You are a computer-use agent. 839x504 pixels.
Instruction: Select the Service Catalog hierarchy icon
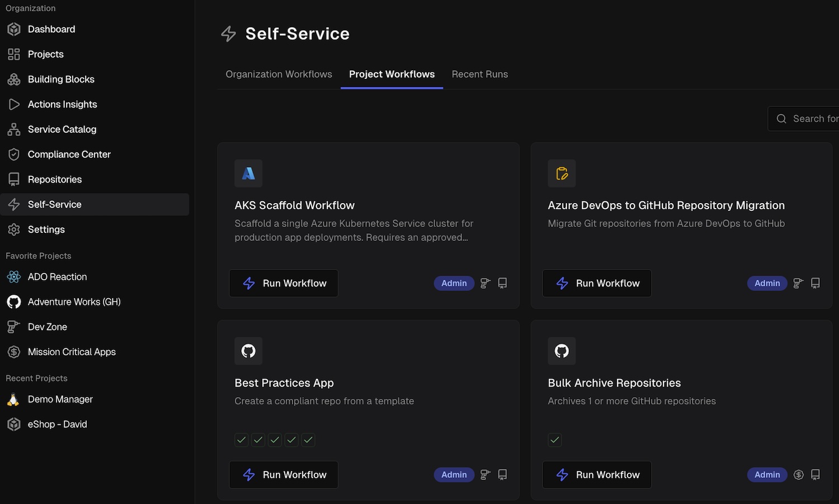14,129
